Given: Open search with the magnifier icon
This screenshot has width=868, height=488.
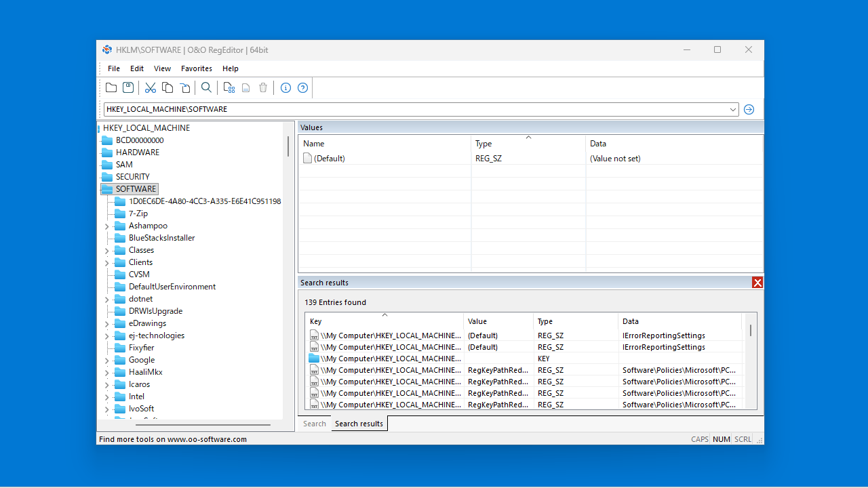Looking at the screenshot, I should pos(207,87).
